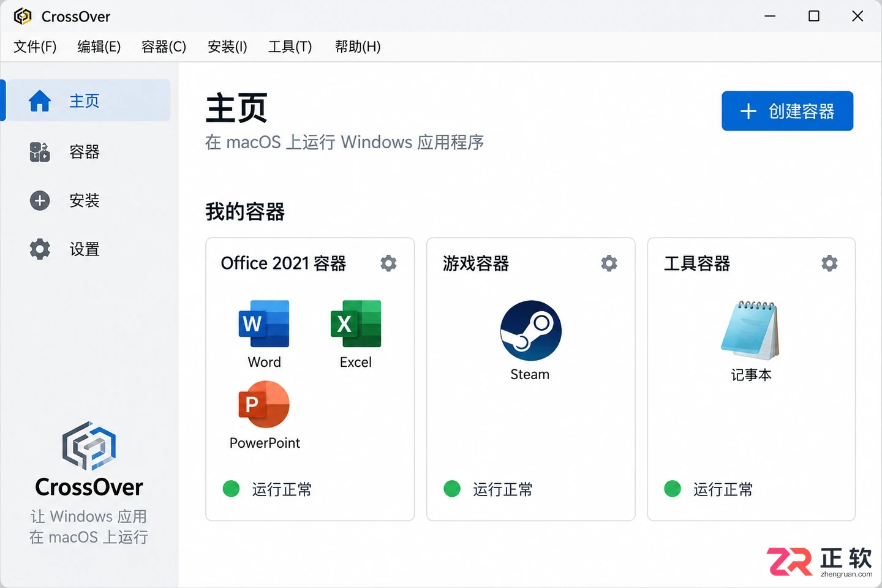The image size is (882, 588).
Task: Click the large CrossOver logo in sidebar
Action: (89, 446)
